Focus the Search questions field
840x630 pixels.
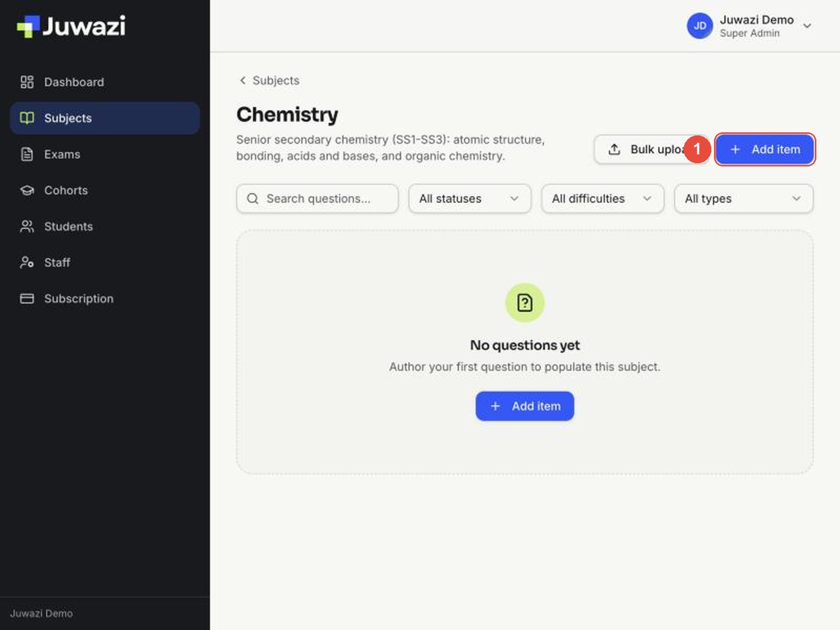[317, 198]
